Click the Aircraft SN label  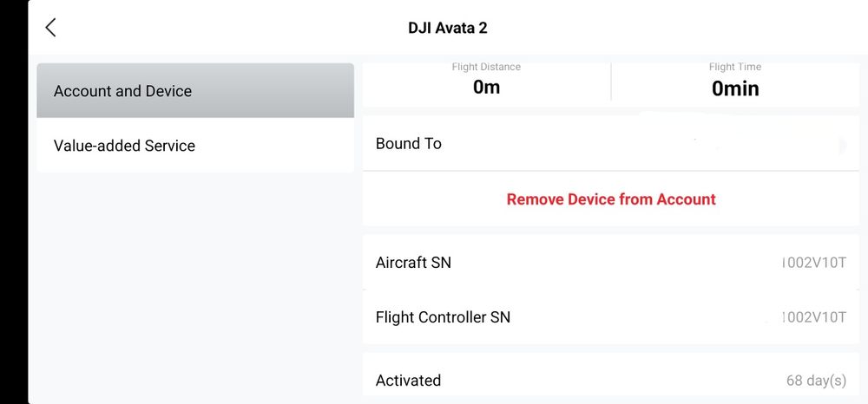click(x=413, y=263)
